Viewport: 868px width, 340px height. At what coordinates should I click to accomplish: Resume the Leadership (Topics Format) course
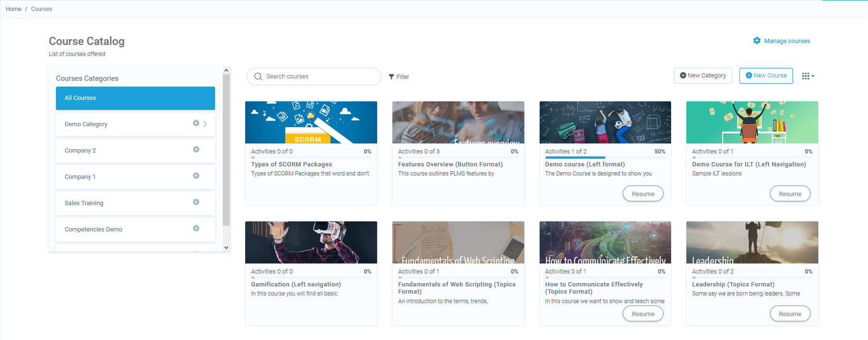790,314
